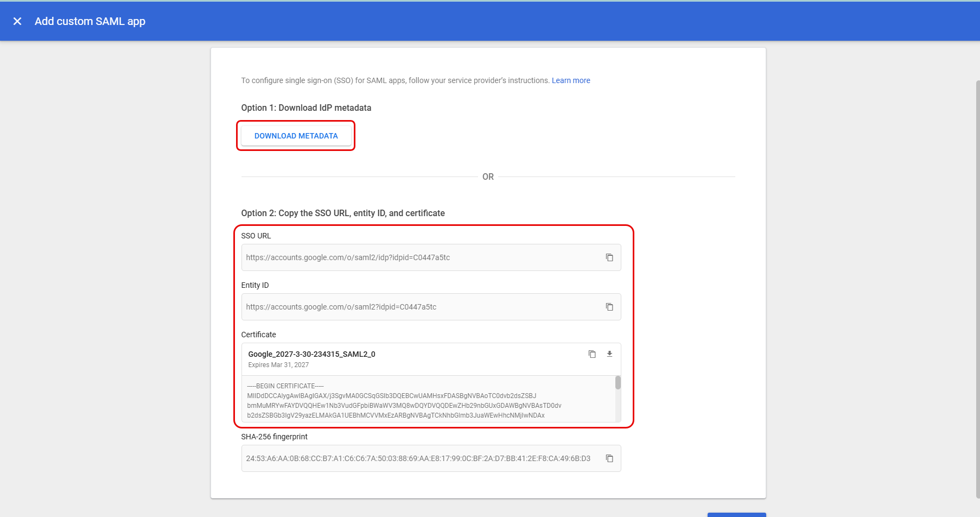Copy the Entity ID value
The image size is (980, 517).
point(609,307)
